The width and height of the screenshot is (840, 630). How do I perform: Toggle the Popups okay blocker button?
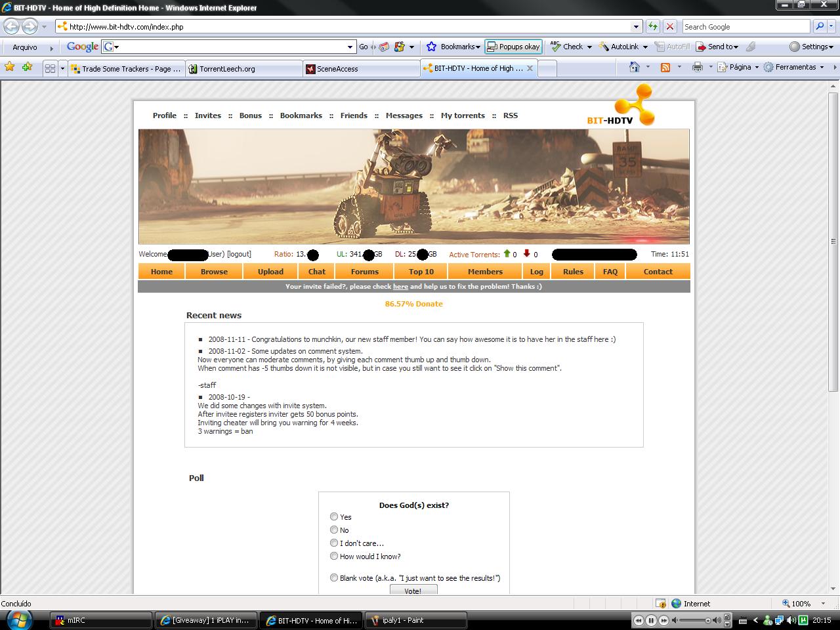513,47
